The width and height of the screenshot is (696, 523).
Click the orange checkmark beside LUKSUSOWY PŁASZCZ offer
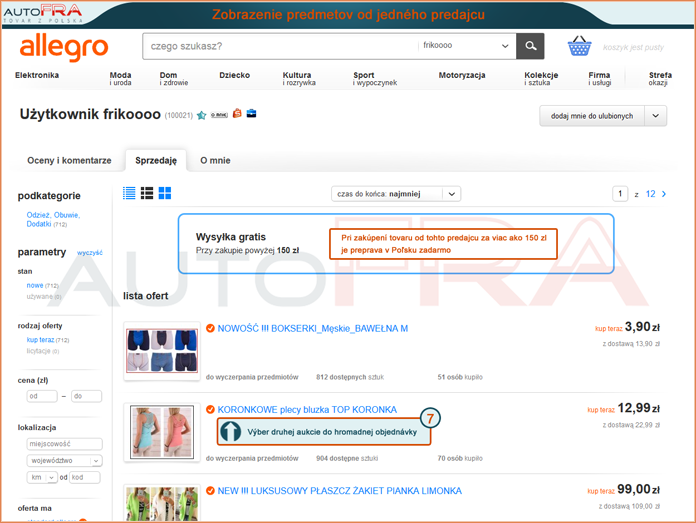tap(210, 491)
